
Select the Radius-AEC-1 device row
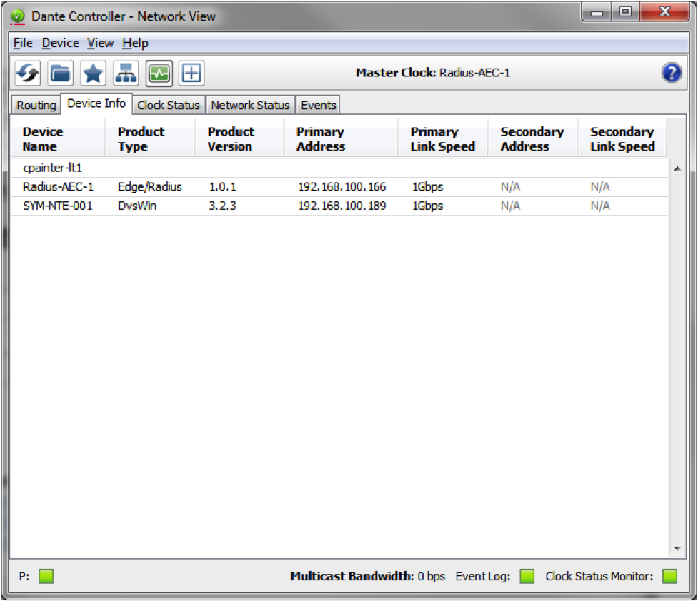(x=58, y=187)
